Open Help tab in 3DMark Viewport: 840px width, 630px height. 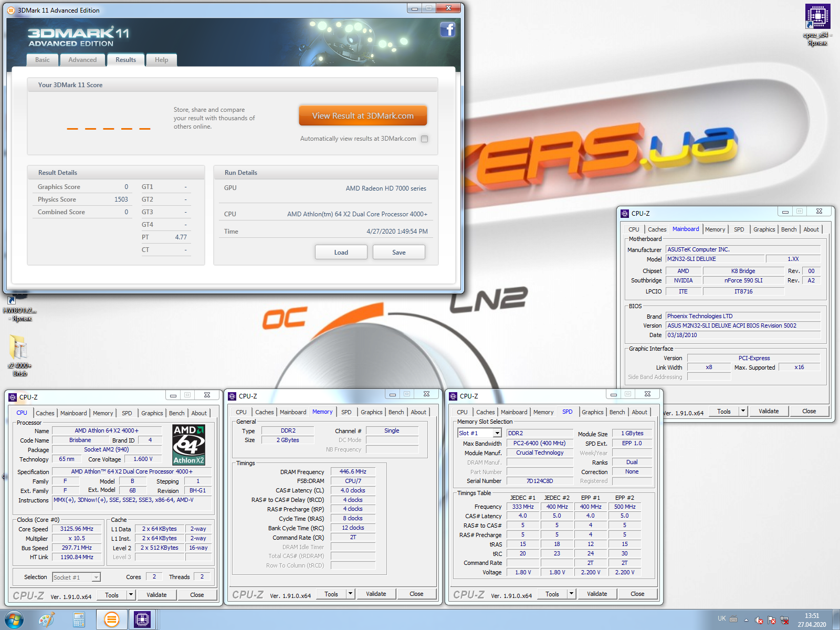pos(162,60)
